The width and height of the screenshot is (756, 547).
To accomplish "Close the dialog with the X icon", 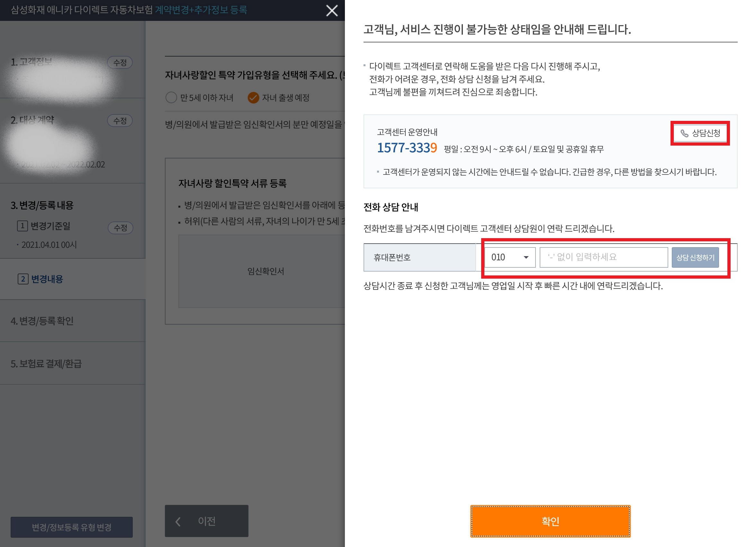I will click(332, 11).
